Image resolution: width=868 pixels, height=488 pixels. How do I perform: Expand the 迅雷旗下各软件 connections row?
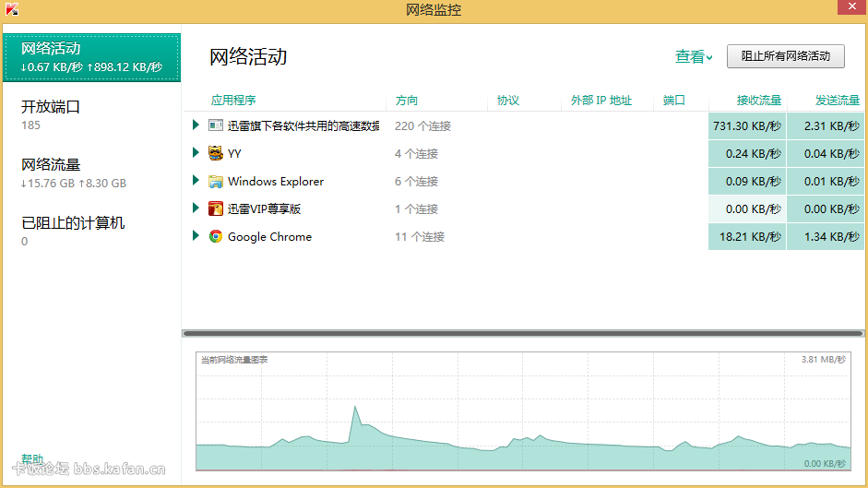point(196,125)
